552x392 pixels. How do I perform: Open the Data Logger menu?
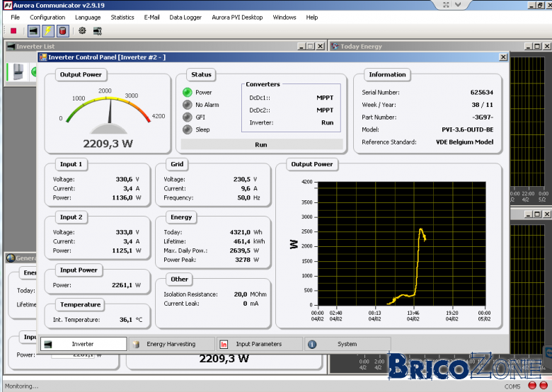185,17
